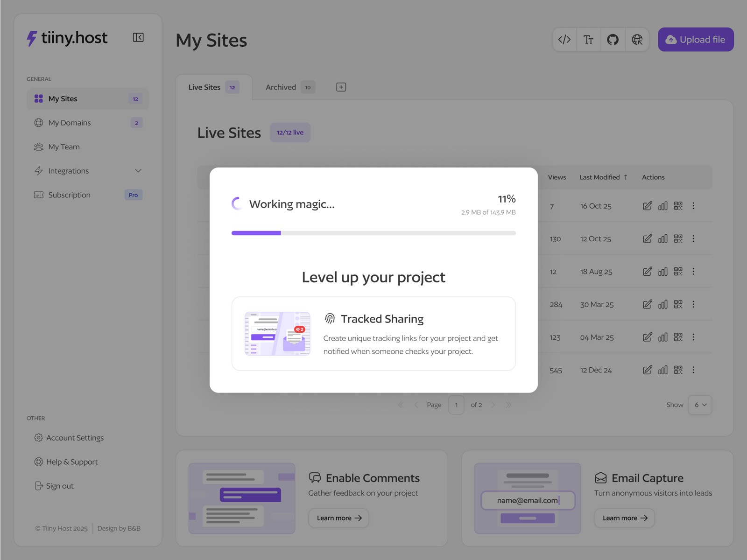747x560 pixels.
Task: Click Learn more under Enable Comments
Action: 338,518
